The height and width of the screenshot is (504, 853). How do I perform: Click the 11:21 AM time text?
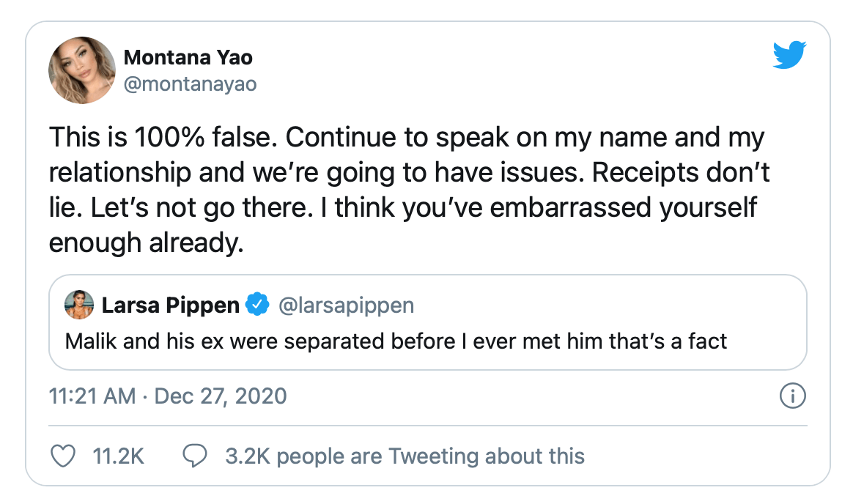click(92, 396)
